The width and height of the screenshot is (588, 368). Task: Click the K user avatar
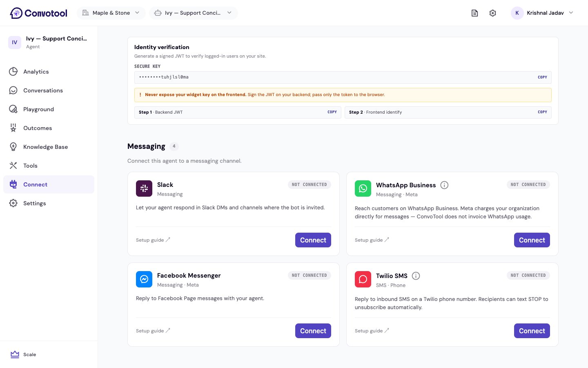[517, 13]
